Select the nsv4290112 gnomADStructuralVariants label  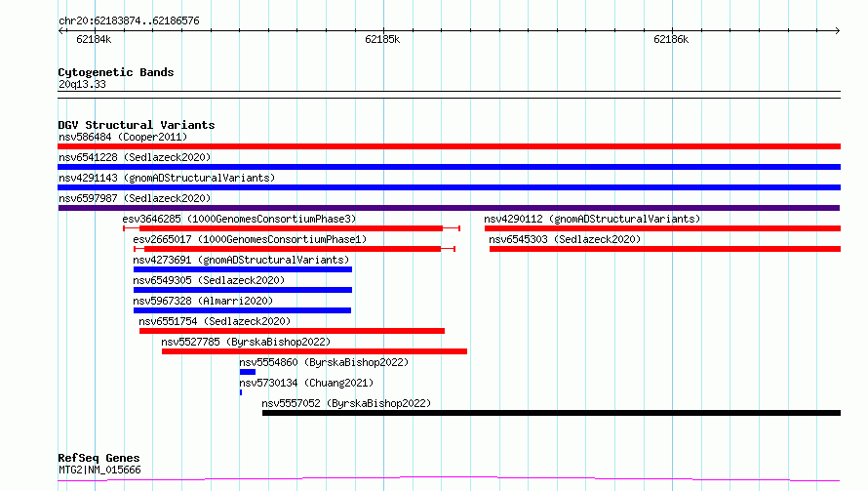coord(592,219)
